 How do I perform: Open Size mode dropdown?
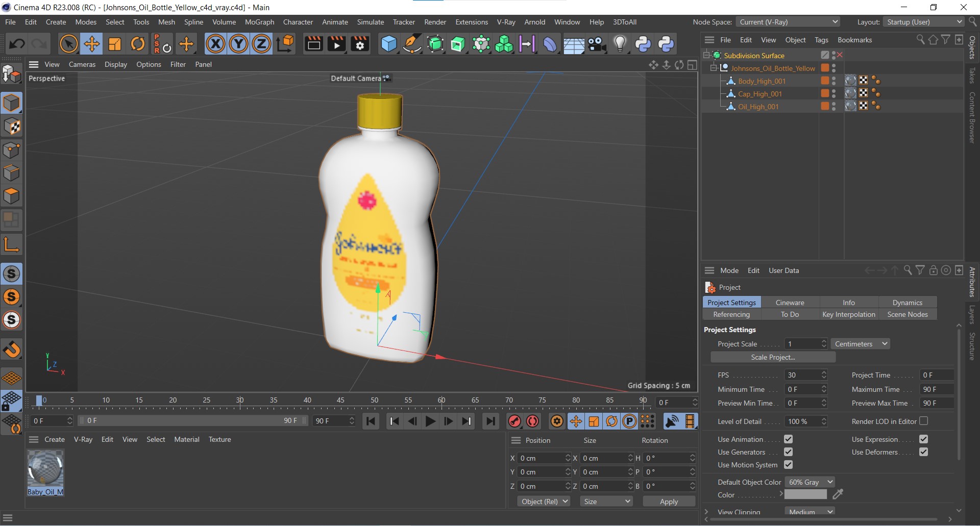[x=607, y=502]
